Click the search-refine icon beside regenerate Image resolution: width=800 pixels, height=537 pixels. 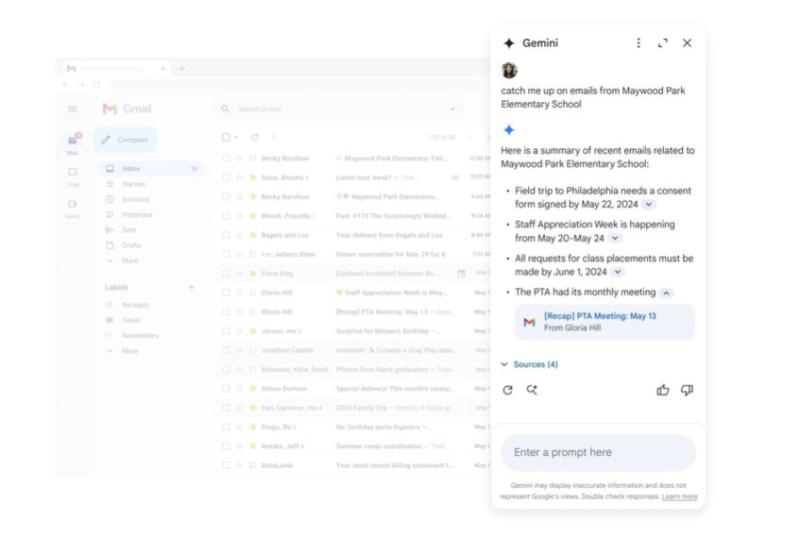click(x=532, y=390)
